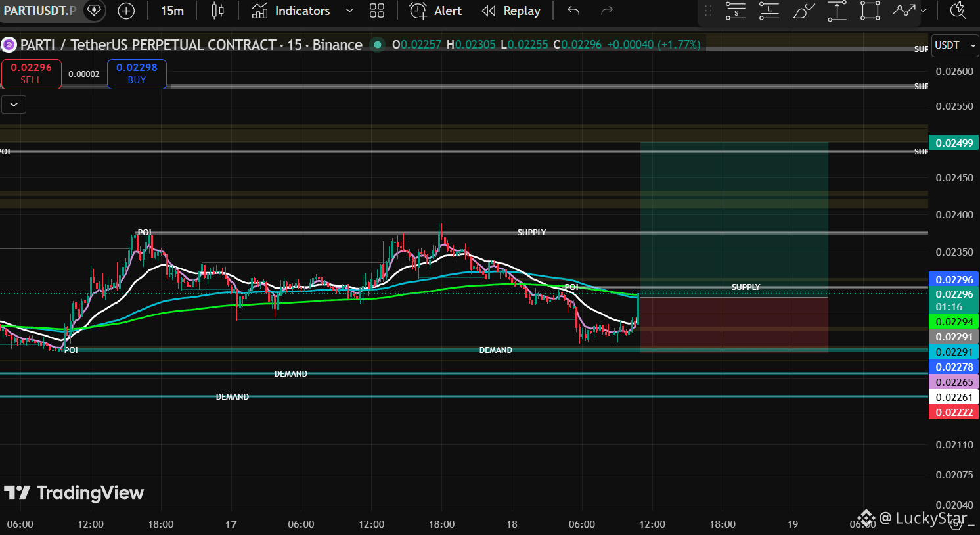The width and height of the screenshot is (980, 535).
Task: Select the red 0.02222 price label
Action: click(x=954, y=412)
